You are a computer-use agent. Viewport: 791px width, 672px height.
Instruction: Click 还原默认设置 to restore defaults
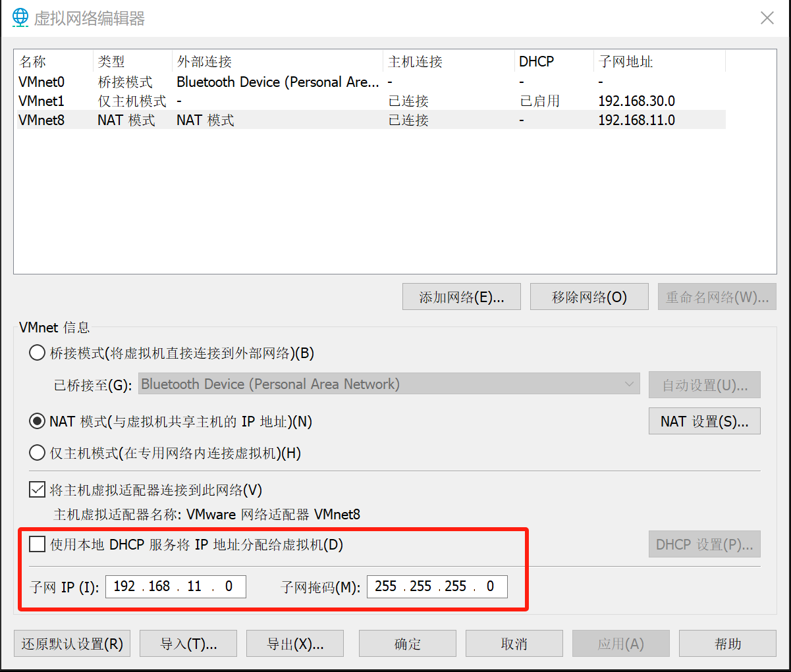coord(72,643)
